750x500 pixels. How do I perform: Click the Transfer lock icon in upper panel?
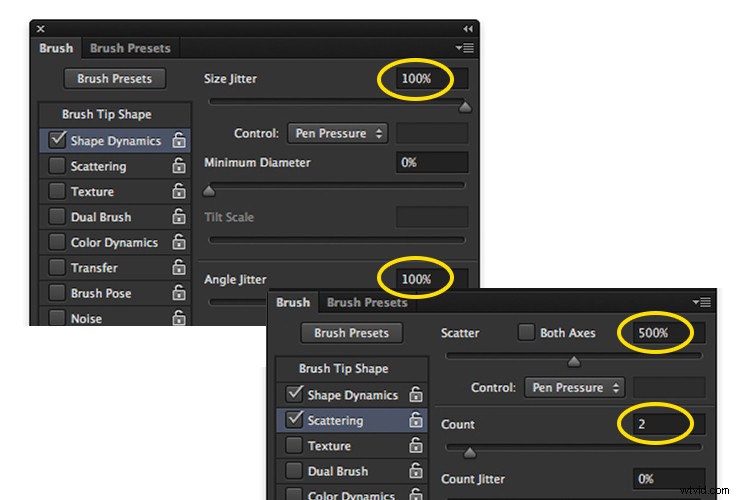(179, 267)
